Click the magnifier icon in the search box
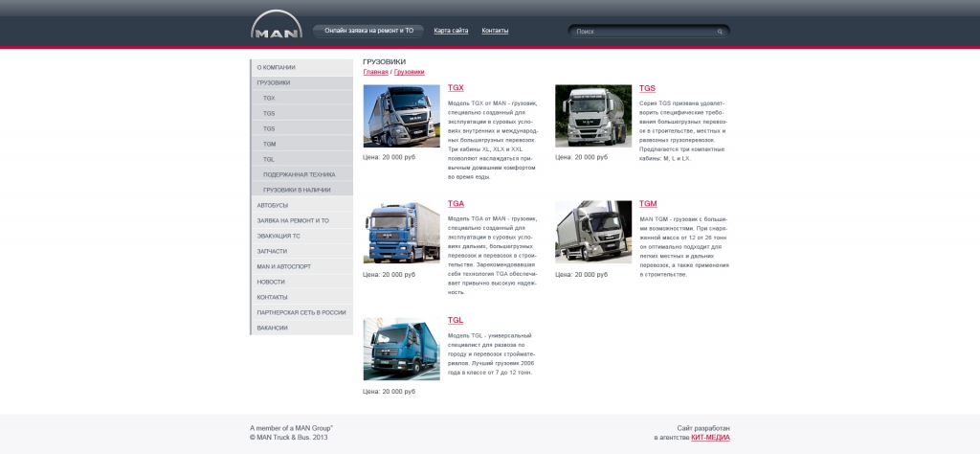The height and width of the screenshot is (454, 980). point(720,32)
